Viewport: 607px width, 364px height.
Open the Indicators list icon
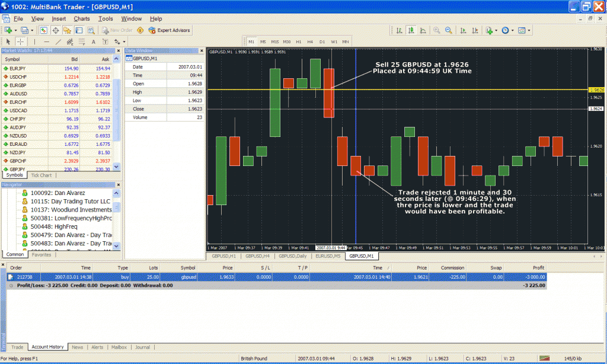pyautogui.click(x=489, y=30)
